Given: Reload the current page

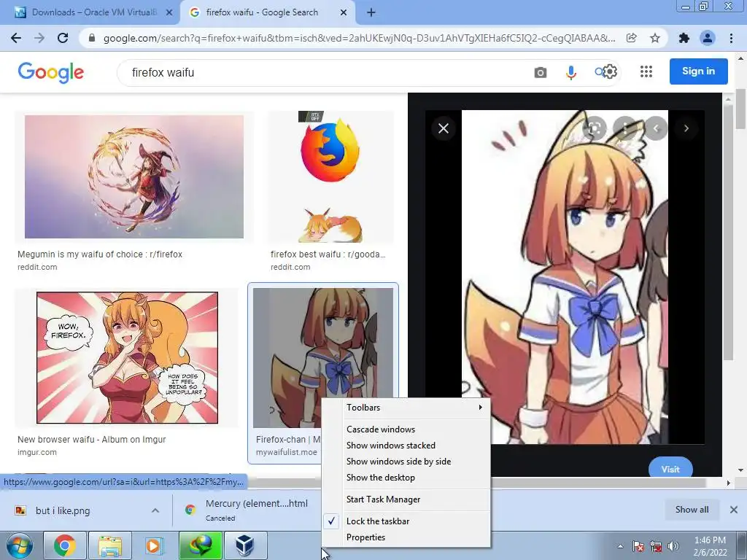Looking at the screenshot, I should 63,38.
